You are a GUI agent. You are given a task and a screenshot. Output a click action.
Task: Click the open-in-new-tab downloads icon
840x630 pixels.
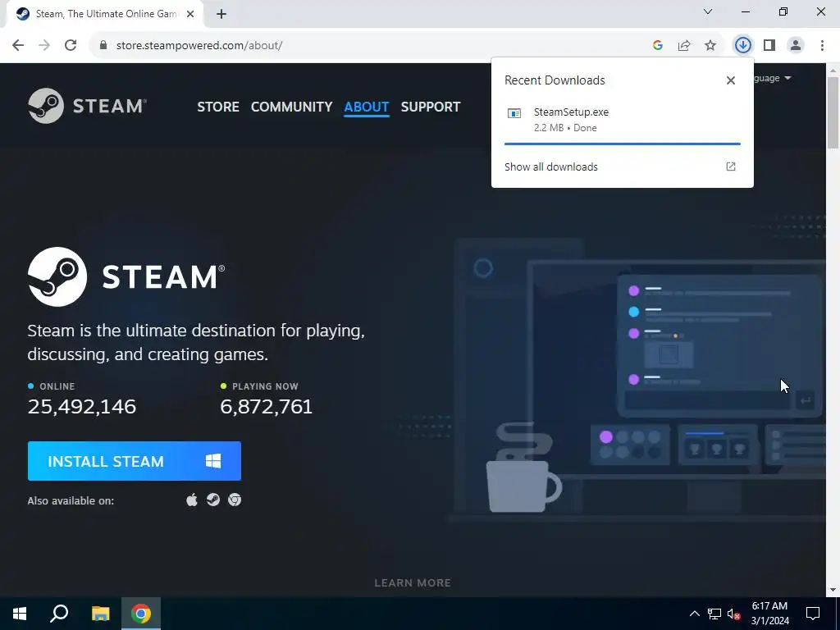[x=731, y=167]
